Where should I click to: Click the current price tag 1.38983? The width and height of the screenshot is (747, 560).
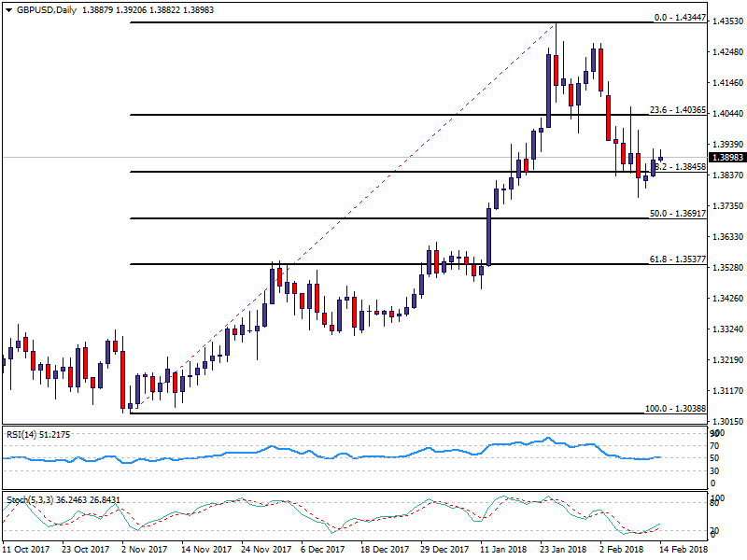pos(725,158)
